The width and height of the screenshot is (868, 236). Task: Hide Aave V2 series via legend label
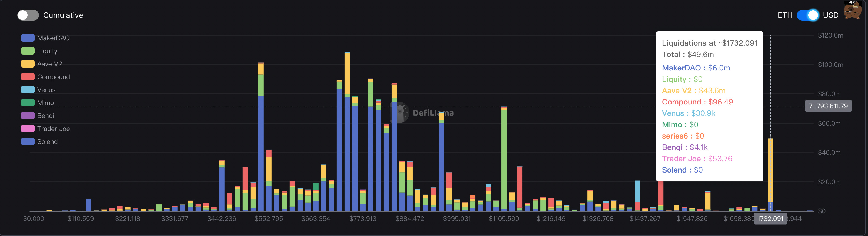(x=49, y=64)
